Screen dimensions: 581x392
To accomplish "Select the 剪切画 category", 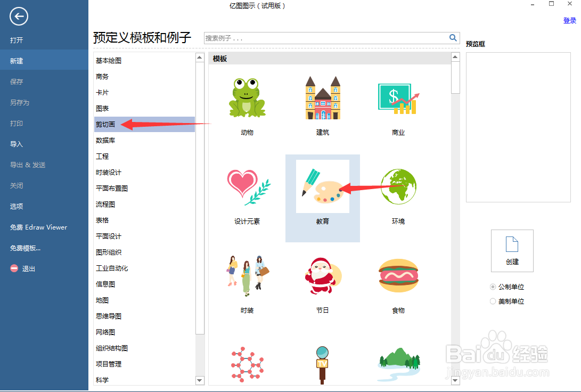I will click(x=144, y=124).
